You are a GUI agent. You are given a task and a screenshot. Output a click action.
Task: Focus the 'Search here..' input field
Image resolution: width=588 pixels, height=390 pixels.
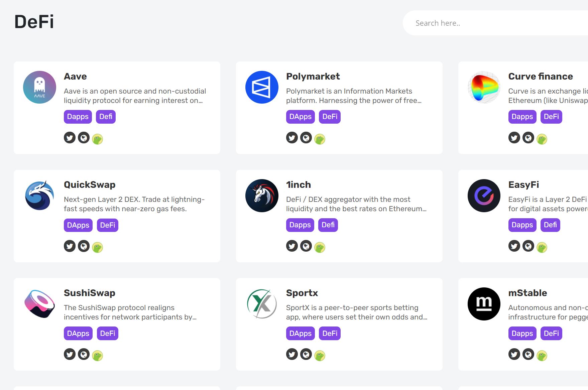pyautogui.click(x=495, y=23)
